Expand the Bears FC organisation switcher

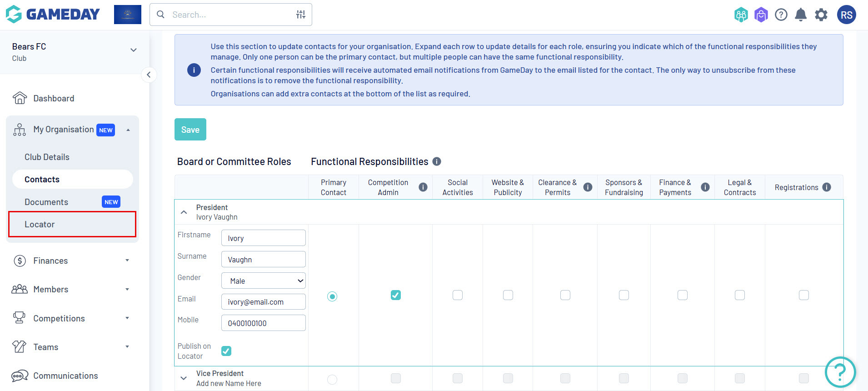pyautogui.click(x=133, y=50)
